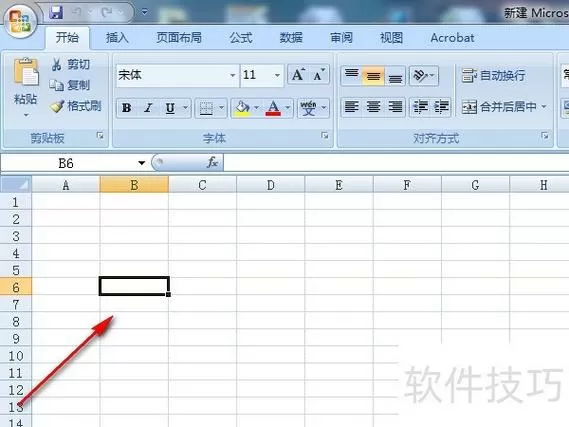Screen dimensions: 569x427
Task: Apply yellow fill color bucket
Action: pos(242,108)
